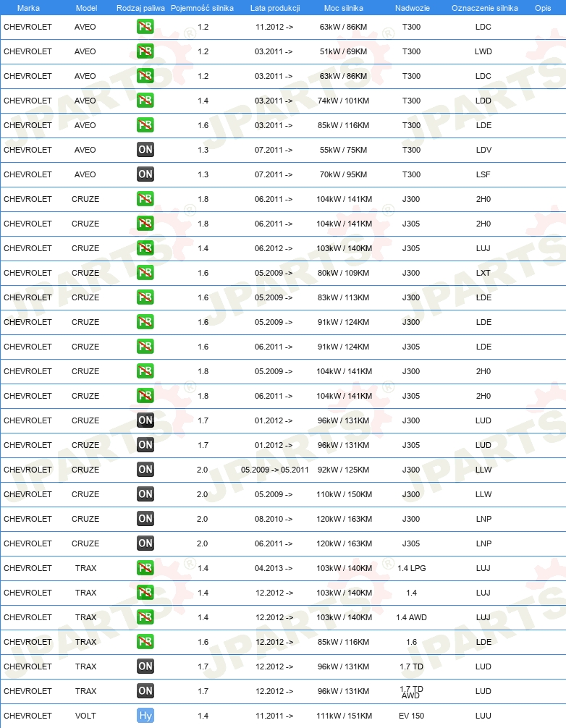This screenshot has height=728, width=566.
Task: Select engine code LXT cell
Action: (483, 273)
